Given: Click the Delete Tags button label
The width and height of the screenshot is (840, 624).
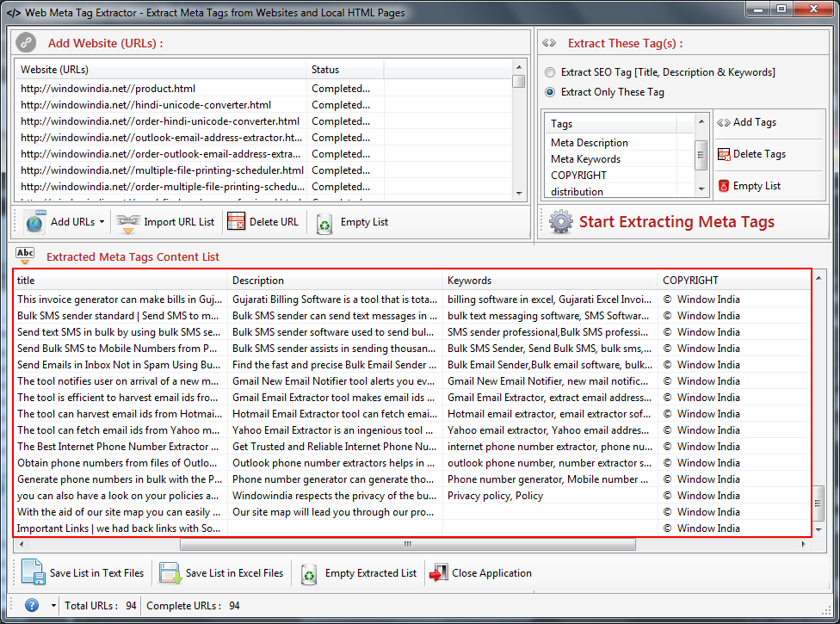Looking at the screenshot, I should coord(759,154).
